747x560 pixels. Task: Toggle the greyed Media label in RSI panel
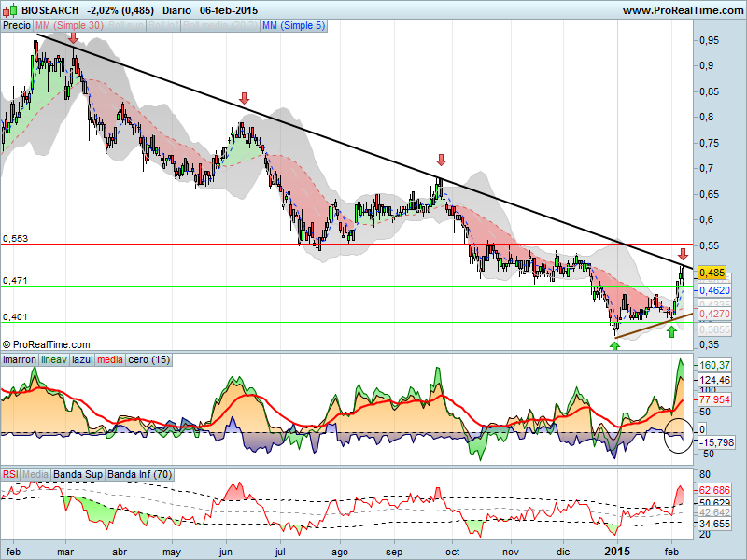(35, 474)
